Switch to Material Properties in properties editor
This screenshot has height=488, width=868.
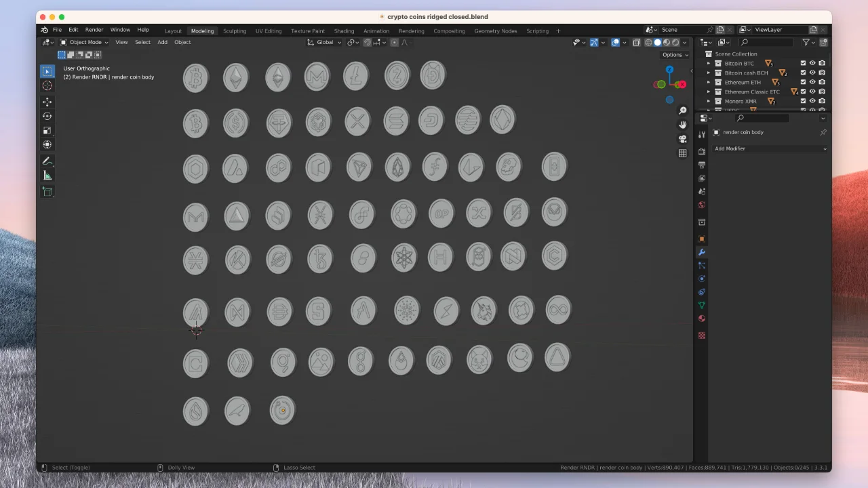702,319
